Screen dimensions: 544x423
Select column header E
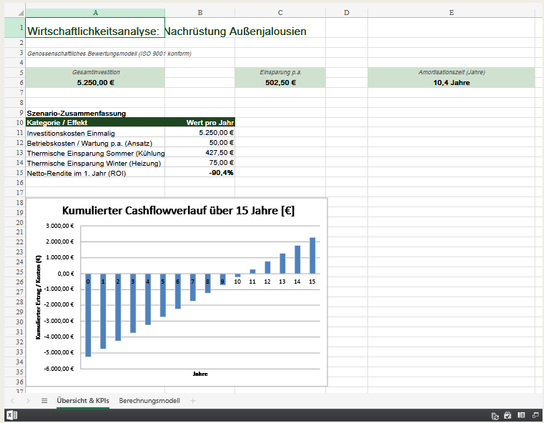tap(451, 12)
